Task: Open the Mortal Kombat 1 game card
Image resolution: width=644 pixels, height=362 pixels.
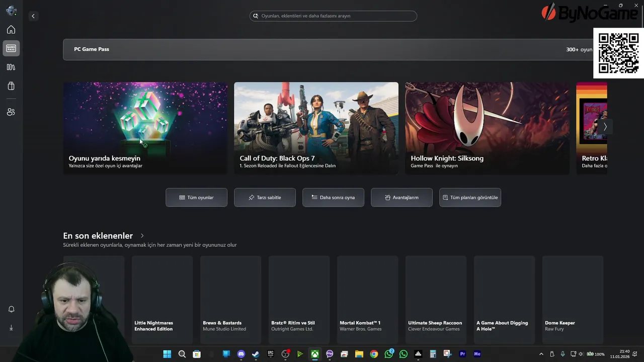Action: [367, 300]
